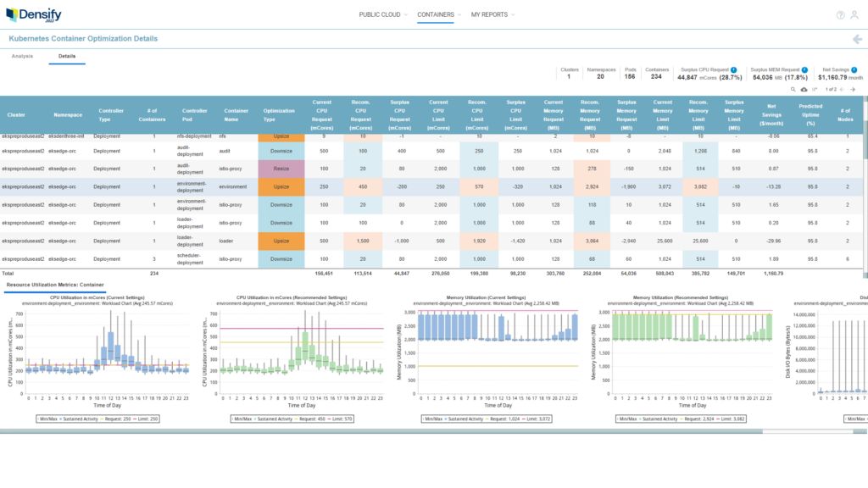Viewport: 868px width, 488px height.
Task: Select Resource Utilization Metrics: Container tab
Action: click(x=55, y=285)
